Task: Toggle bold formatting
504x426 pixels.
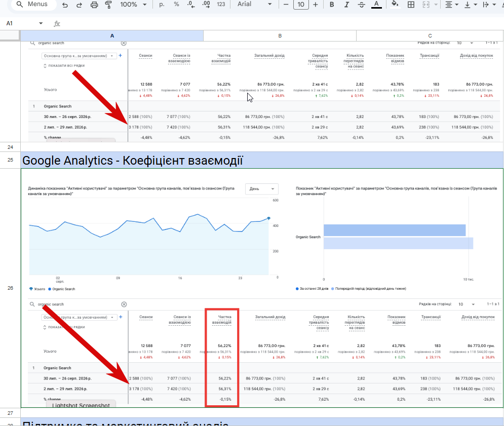Action: tap(332, 5)
